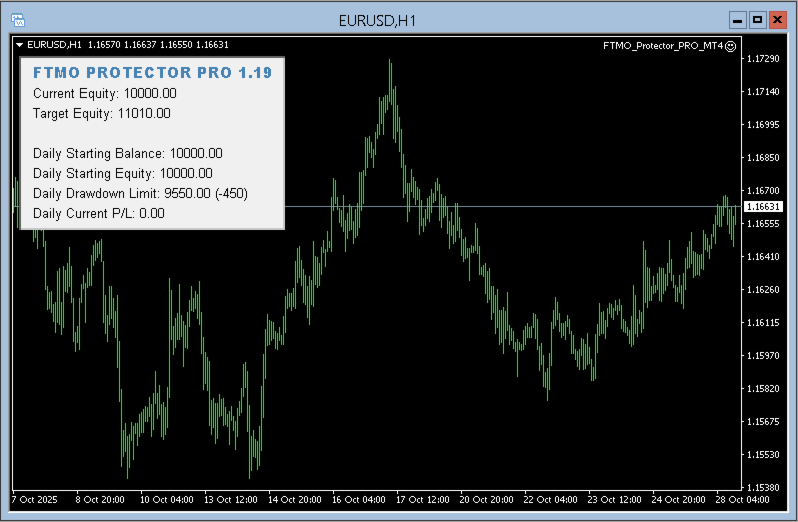This screenshot has height=522, width=798.
Task: Maximize the EURUSD,H1 chart window
Action: (757, 20)
